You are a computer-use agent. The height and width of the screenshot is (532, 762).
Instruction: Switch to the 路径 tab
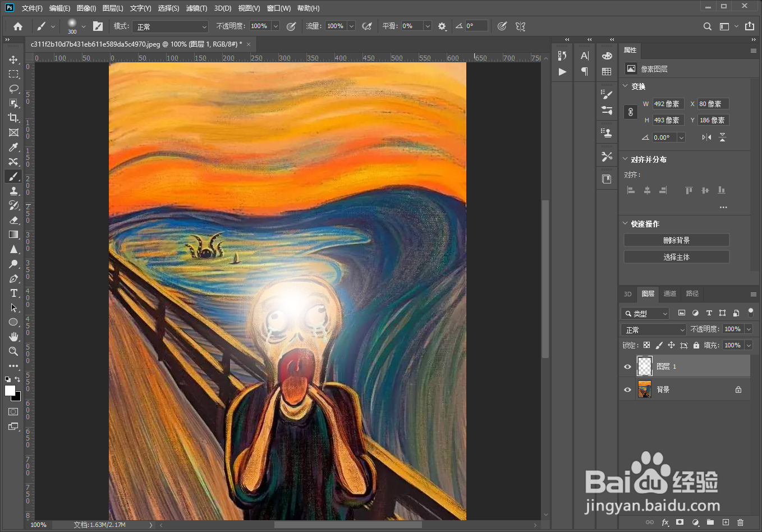click(x=692, y=293)
